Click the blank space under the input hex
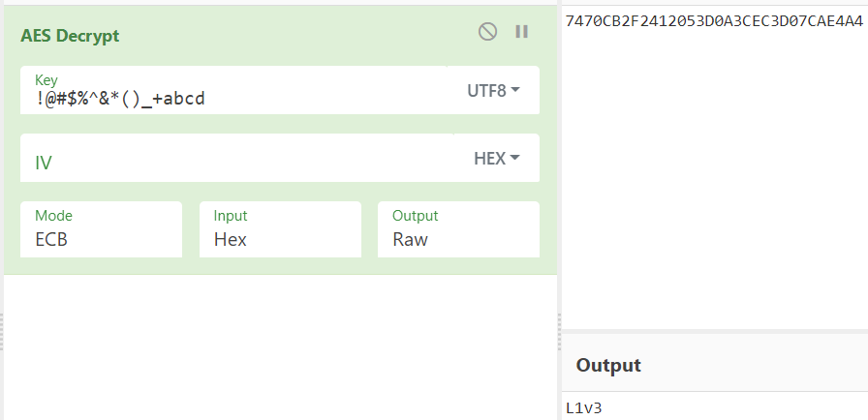The height and width of the screenshot is (420, 868). tap(715, 174)
